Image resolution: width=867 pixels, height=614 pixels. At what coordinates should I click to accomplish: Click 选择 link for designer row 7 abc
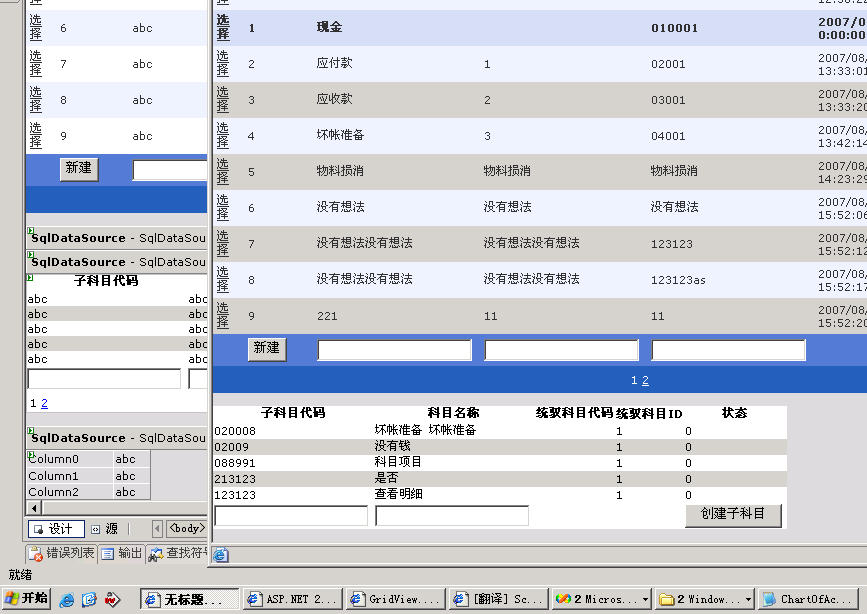35,64
